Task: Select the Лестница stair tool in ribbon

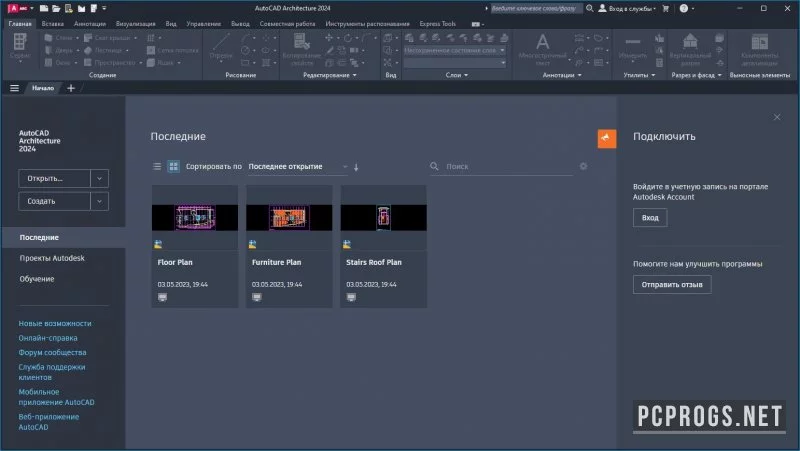Action: click(x=106, y=50)
